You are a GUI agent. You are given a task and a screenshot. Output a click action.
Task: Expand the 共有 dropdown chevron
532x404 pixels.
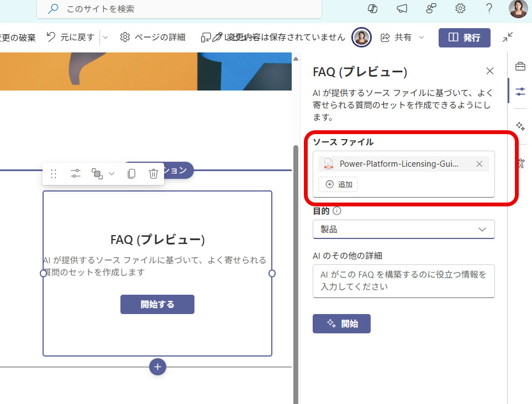point(422,38)
